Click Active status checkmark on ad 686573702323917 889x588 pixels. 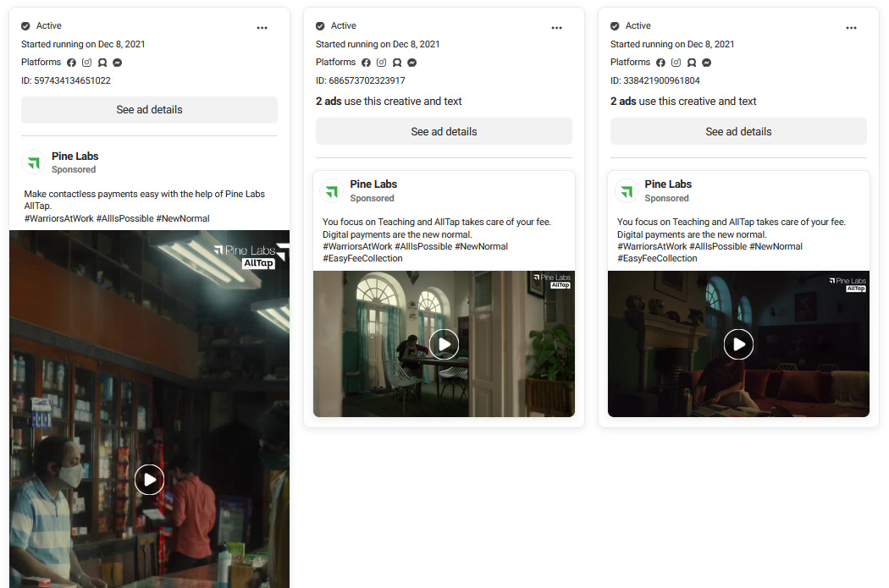[x=320, y=26]
